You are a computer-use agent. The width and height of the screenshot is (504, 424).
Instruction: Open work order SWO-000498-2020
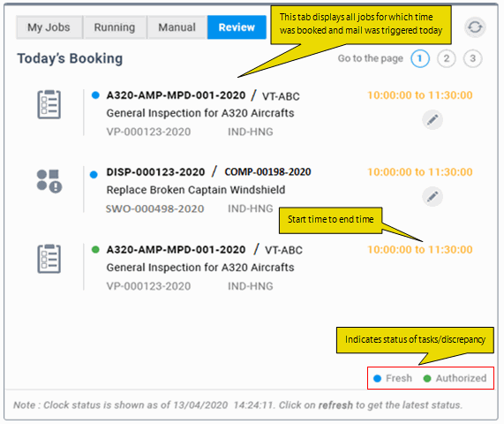click(x=155, y=209)
